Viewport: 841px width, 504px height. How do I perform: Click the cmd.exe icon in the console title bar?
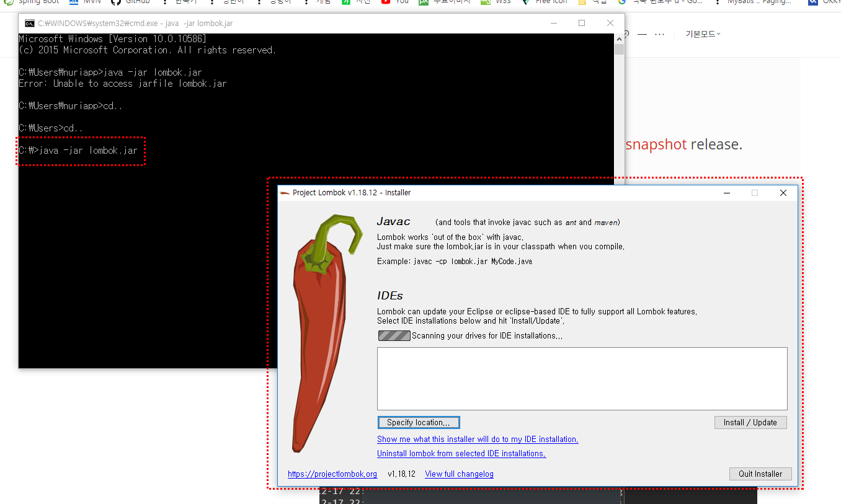coord(29,24)
